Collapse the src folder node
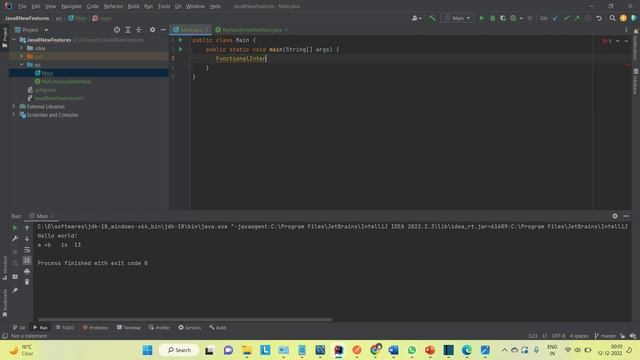 click(x=22, y=64)
